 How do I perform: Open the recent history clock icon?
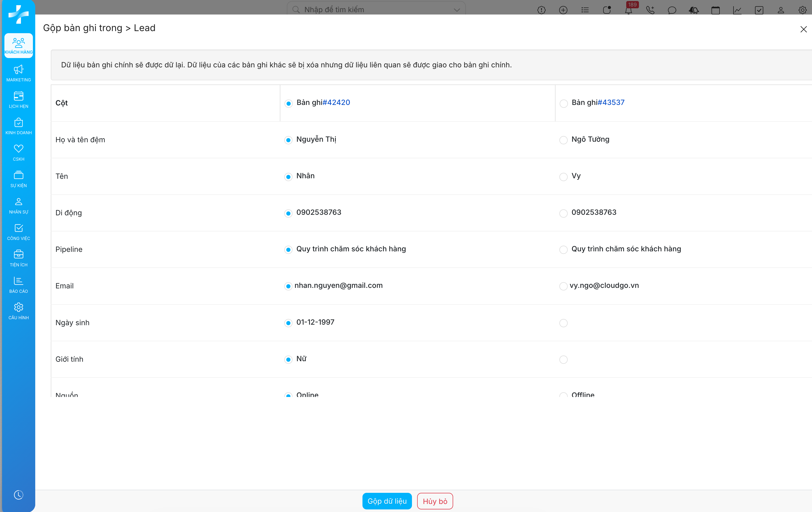19,494
